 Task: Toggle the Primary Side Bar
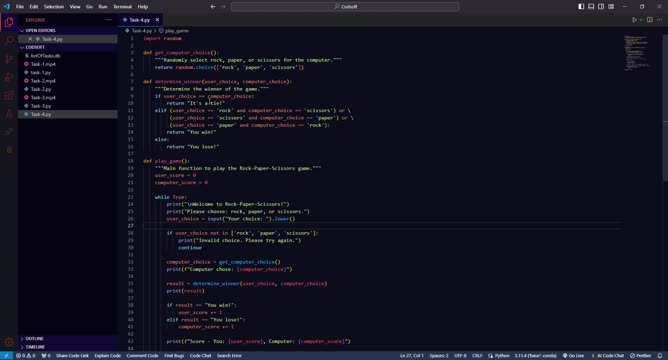point(581,6)
